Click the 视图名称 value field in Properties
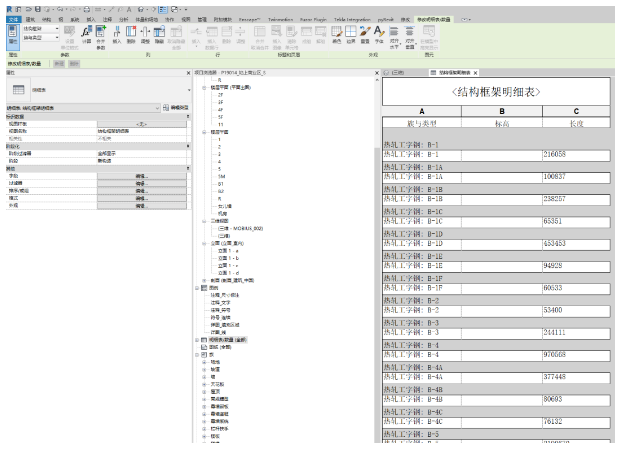Viewport: 624px width, 451px height. coord(143,131)
